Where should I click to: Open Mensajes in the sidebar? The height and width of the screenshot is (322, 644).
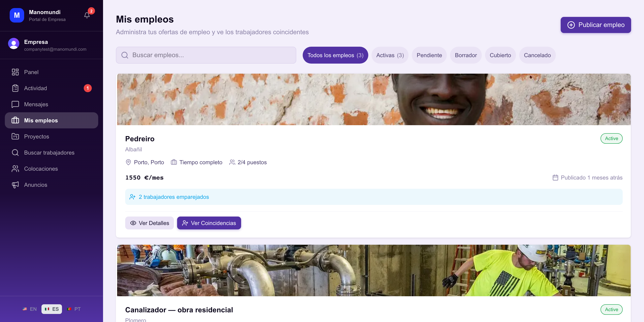(52, 104)
